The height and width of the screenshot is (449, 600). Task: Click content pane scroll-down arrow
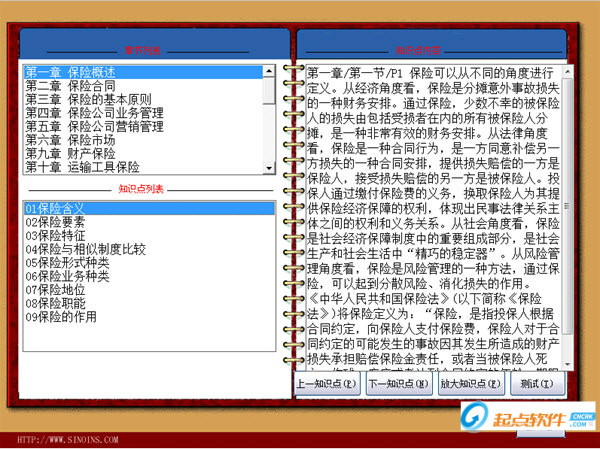tap(567, 365)
